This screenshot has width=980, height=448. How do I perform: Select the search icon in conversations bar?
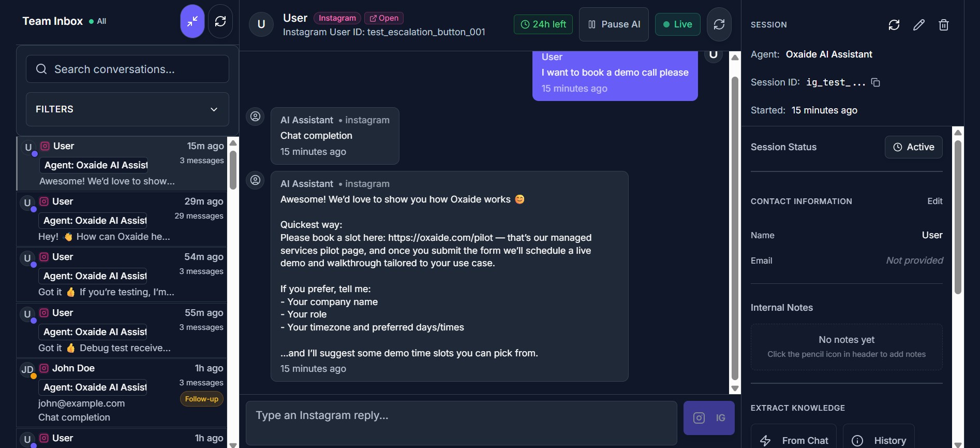41,68
